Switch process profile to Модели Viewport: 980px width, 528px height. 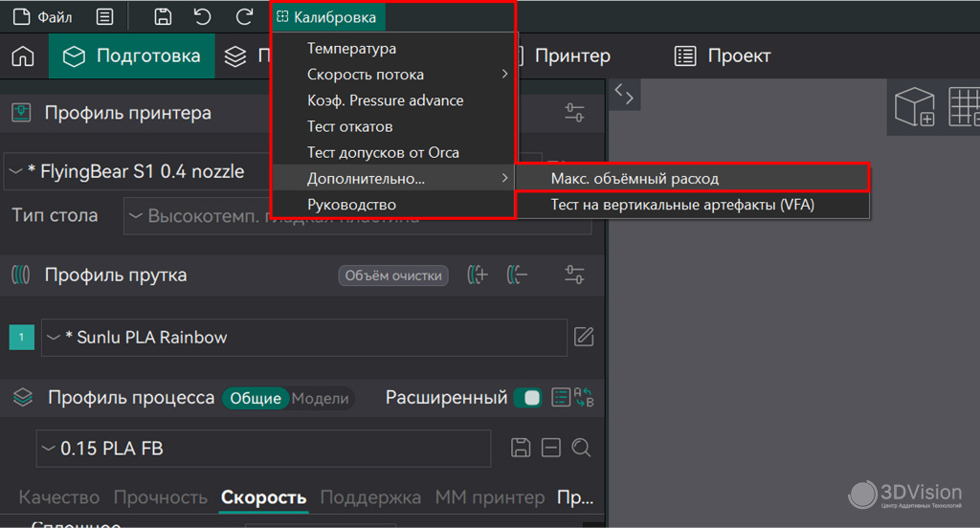(x=320, y=399)
